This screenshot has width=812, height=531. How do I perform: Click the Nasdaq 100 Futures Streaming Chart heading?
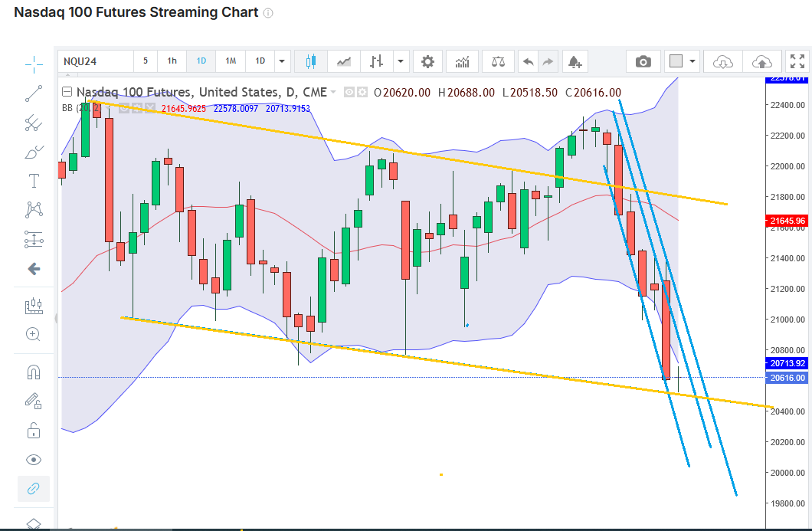(x=136, y=12)
